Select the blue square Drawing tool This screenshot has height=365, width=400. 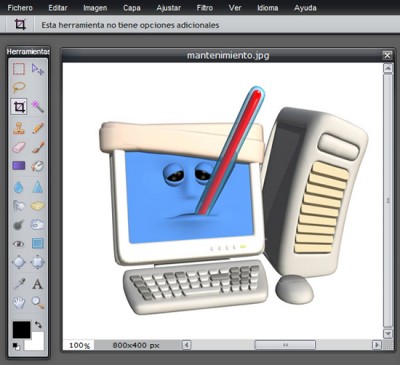click(x=38, y=244)
